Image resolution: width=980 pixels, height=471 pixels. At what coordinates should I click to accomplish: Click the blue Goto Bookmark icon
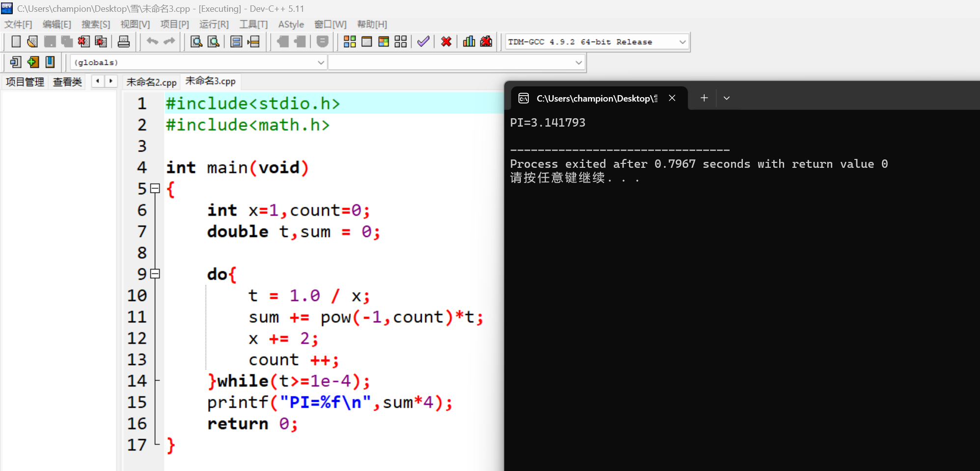[50, 62]
